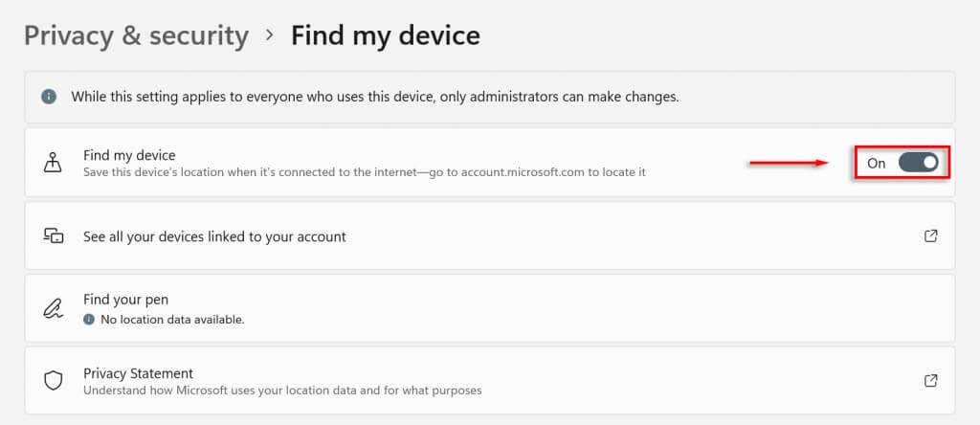Toggle the Find my device switch

tap(918, 163)
